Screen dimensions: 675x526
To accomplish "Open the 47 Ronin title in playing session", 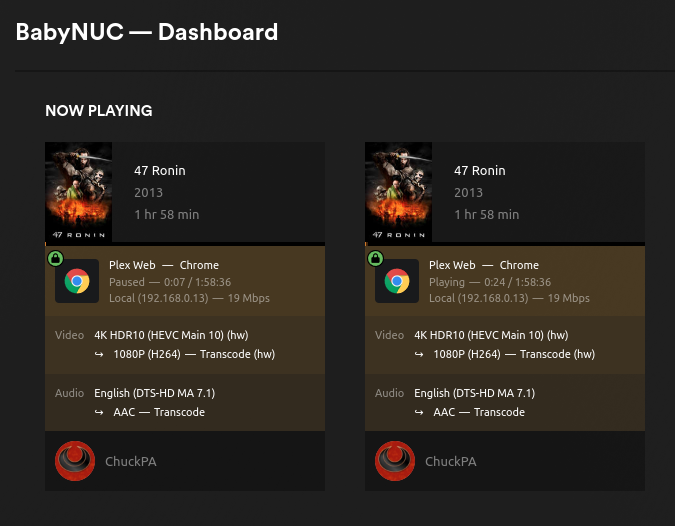I will (x=480, y=171).
